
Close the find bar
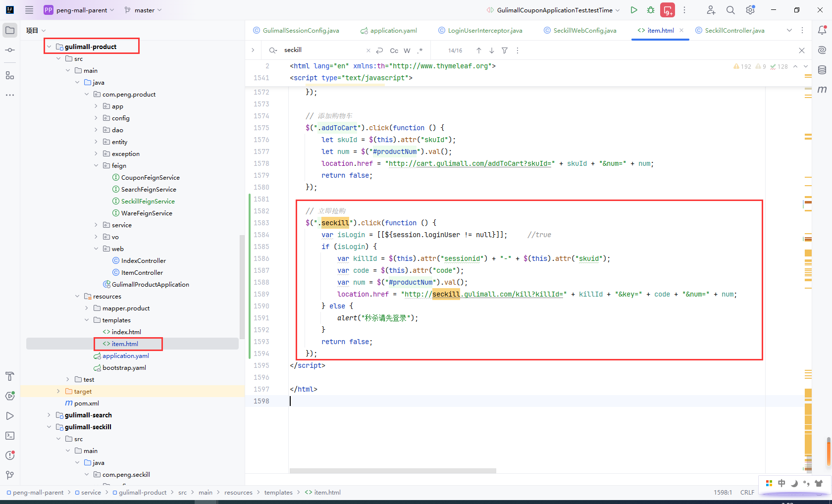(802, 50)
